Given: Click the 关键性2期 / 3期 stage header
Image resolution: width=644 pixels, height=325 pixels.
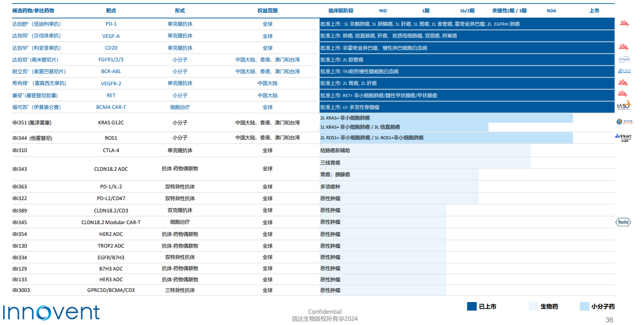Looking at the screenshot, I should [509, 11].
